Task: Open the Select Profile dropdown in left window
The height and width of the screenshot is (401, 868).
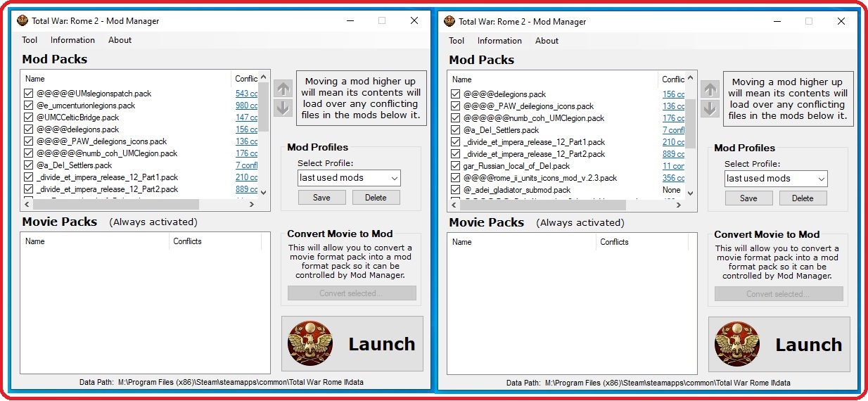Action: 348,178
